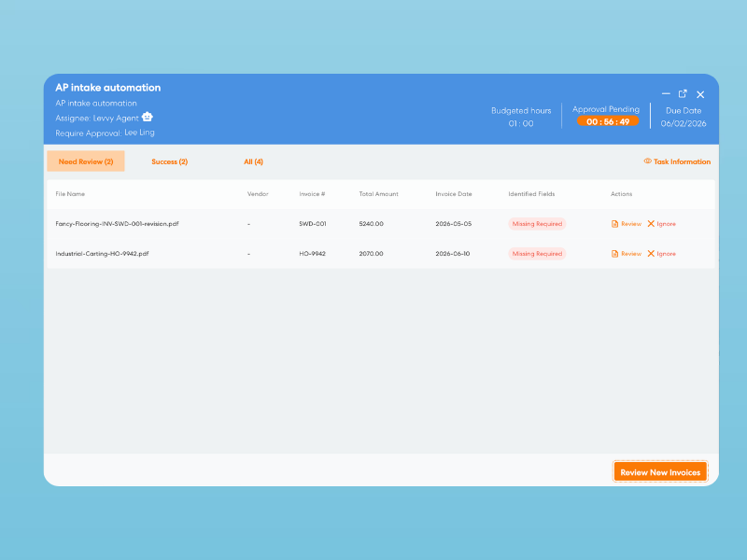Click total amount 2070.00

pos(371,254)
